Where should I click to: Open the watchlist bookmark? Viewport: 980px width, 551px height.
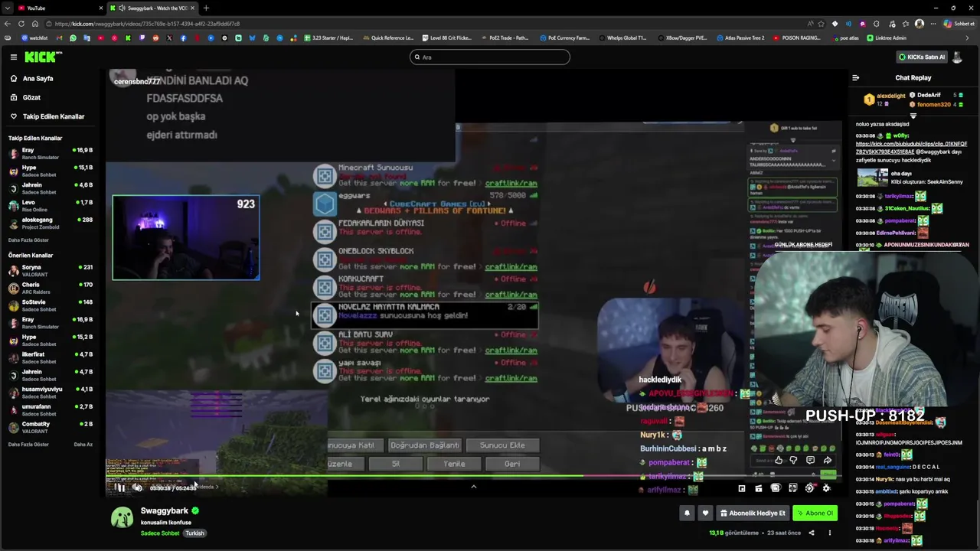(34, 37)
